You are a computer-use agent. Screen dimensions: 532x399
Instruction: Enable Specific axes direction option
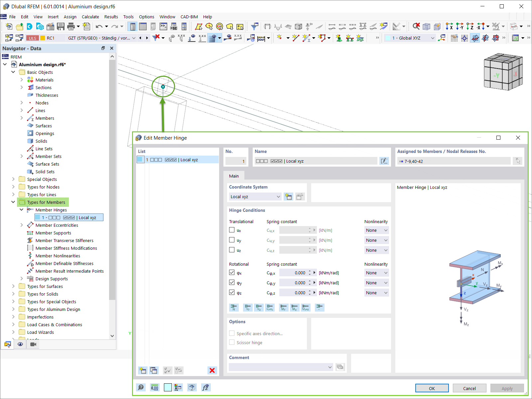tap(232, 333)
